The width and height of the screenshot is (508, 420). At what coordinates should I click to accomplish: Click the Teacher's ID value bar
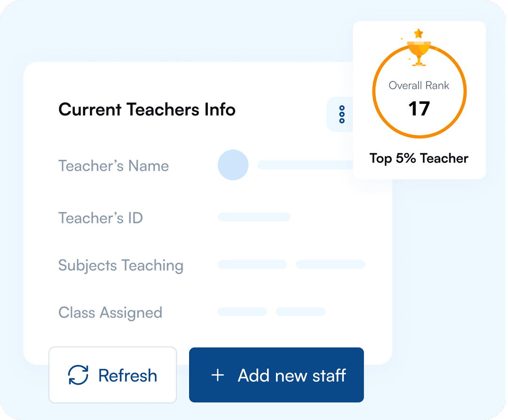[x=254, y=217]
